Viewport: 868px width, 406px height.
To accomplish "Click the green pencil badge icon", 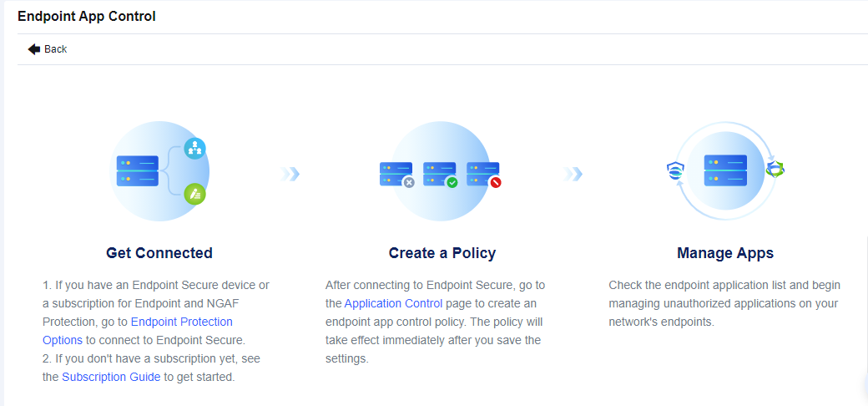I will (x=194, y=194).
